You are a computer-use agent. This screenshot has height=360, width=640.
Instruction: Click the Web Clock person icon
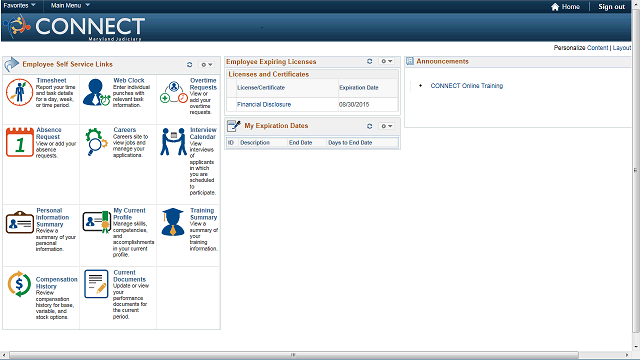pyautogui.click(x=96, y=92)
